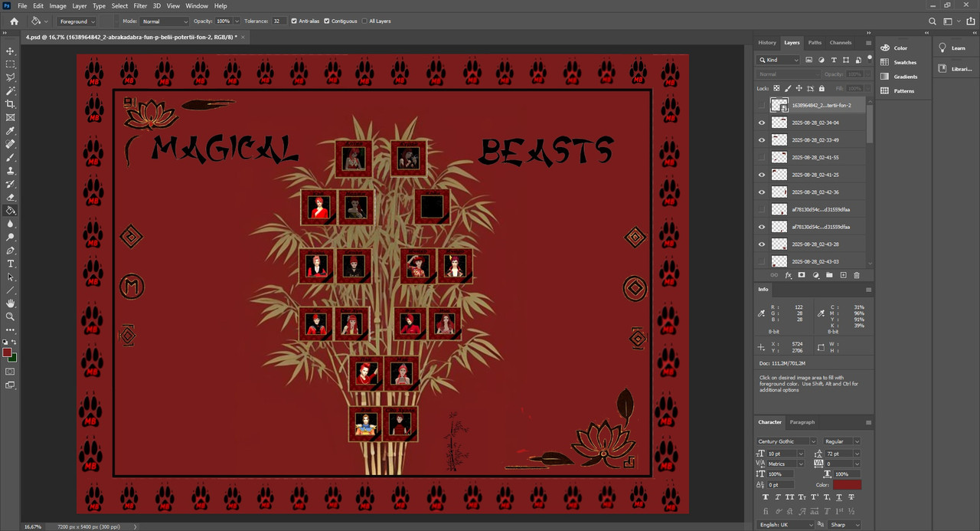Image resolution: width=980 pixels, height=531 pixels.
Task: Open the Window menu
Action: coord(197,5)
